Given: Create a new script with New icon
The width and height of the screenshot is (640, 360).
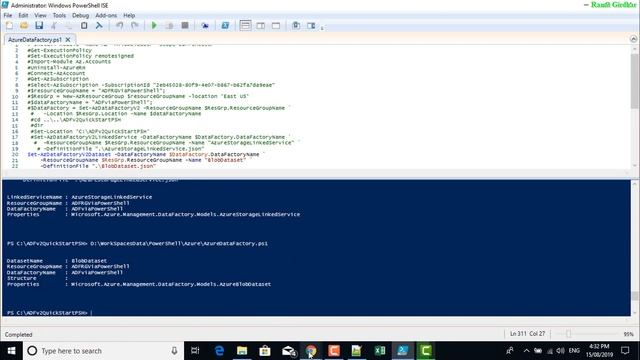Looking at the screenshot, I should [x=9, y=25].
